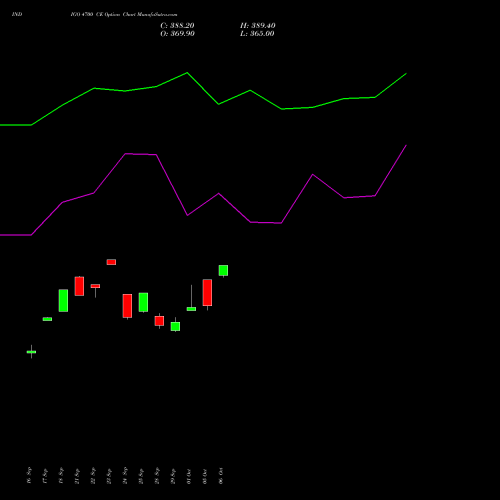Click the '24 Sep' date label
Viewport: 500px width, 500px height.
(125, 475)
